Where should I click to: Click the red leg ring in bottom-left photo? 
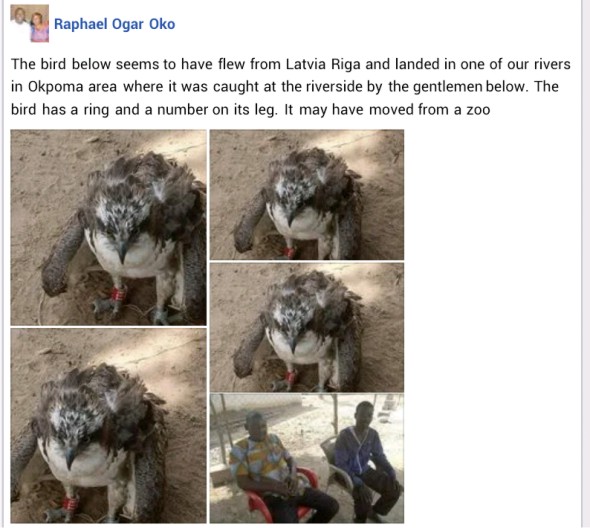pyautogui.click(x=70, y=503)
